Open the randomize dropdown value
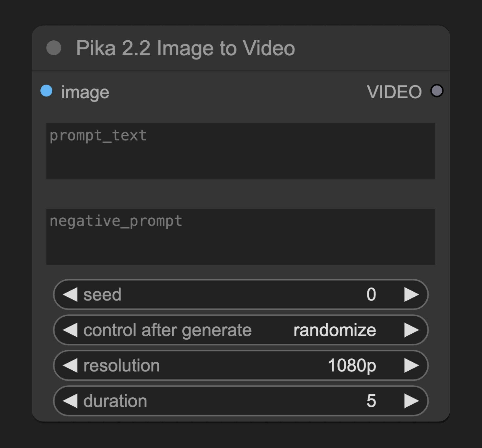482x448 pixels. [335, 330]
